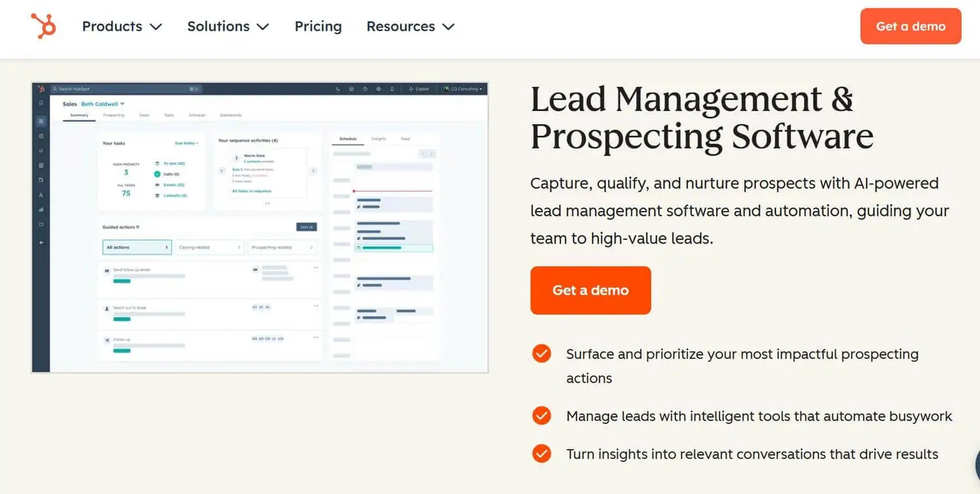Click the Copilot sparkle icon in the dashboard top bar

tap(411, 89)
